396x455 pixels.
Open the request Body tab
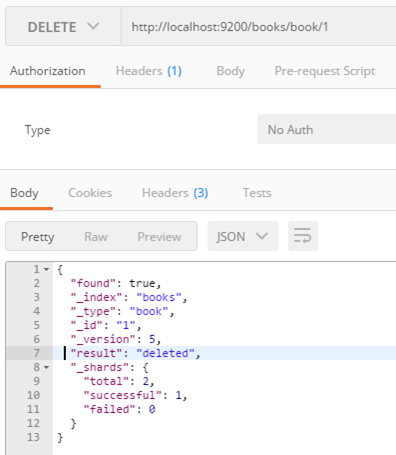point(231,71)
